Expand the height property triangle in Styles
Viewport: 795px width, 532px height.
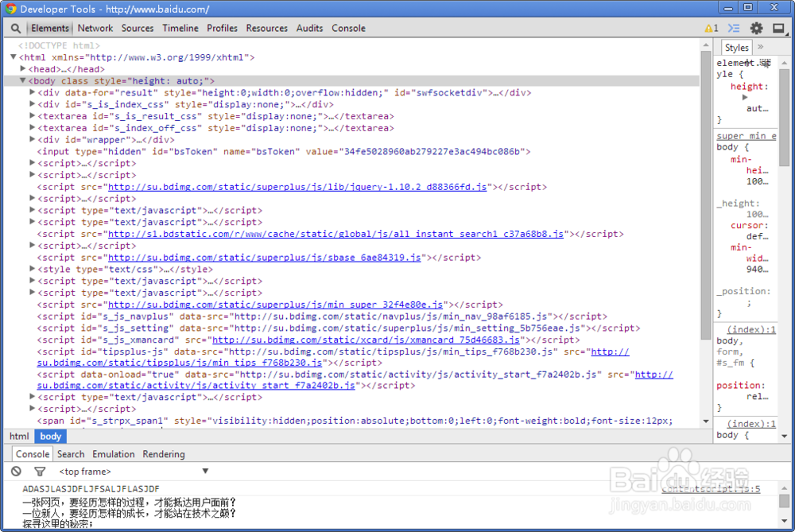click(x=745, y=97)
